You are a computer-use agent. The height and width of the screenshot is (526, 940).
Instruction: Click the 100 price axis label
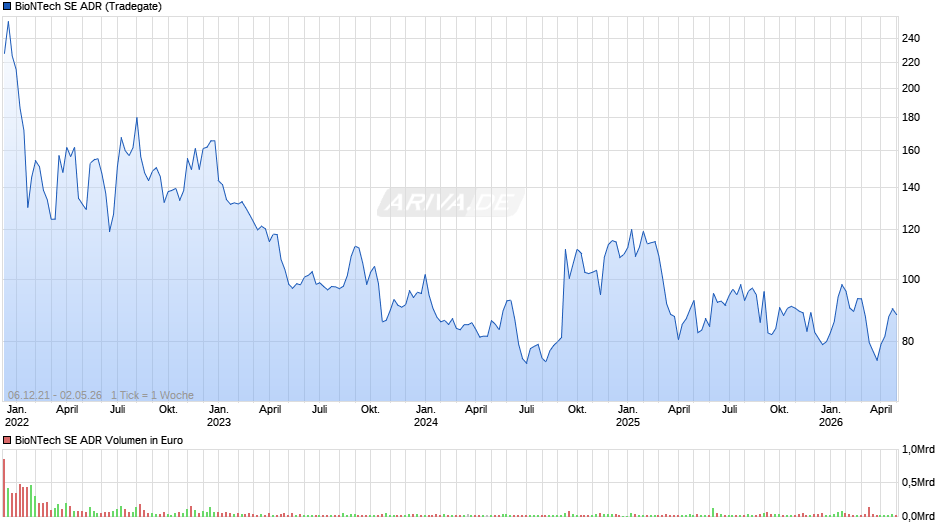point(911,279)
